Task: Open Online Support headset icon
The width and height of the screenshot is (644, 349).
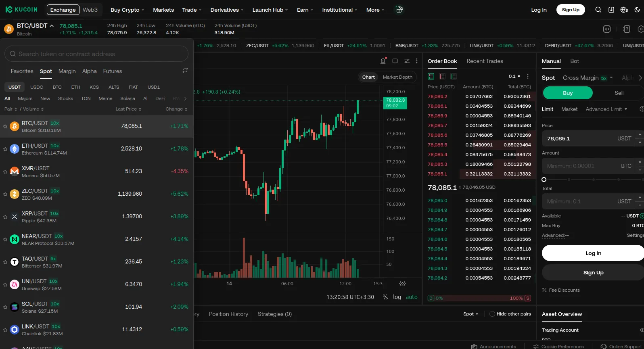Action: coord(604,346)
